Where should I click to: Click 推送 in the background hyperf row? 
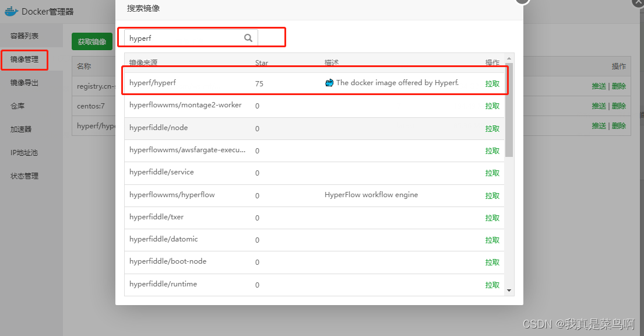pos(599,125)
